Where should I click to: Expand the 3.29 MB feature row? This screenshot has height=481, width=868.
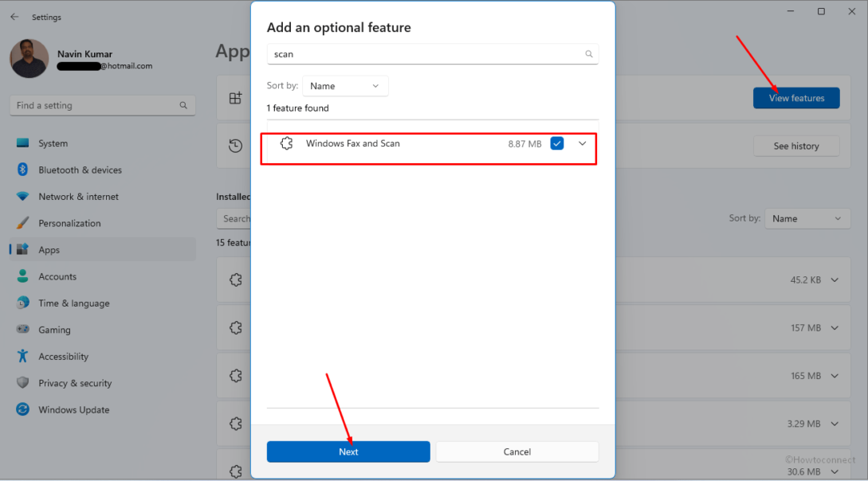[x=835, y=424]
